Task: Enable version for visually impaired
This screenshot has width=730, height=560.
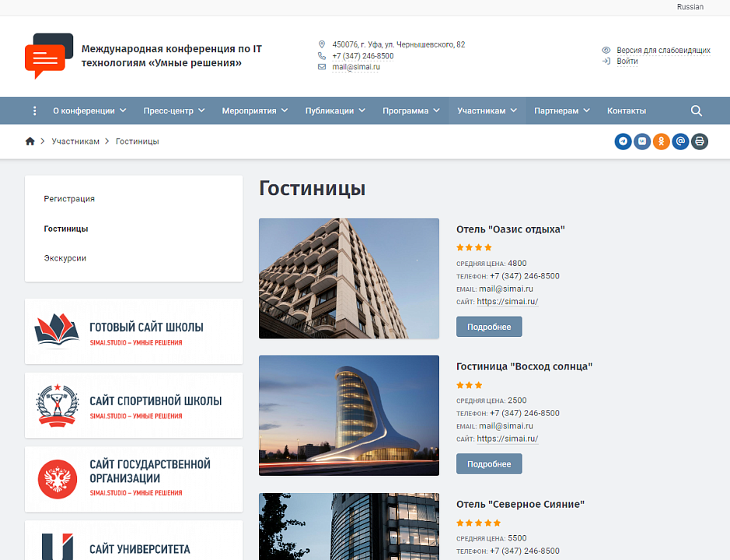Action: pyautogui.click(x=663, y=51)
